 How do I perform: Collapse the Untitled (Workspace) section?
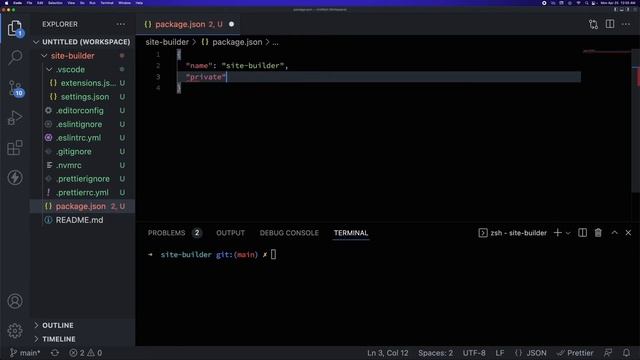coord(82,42)
